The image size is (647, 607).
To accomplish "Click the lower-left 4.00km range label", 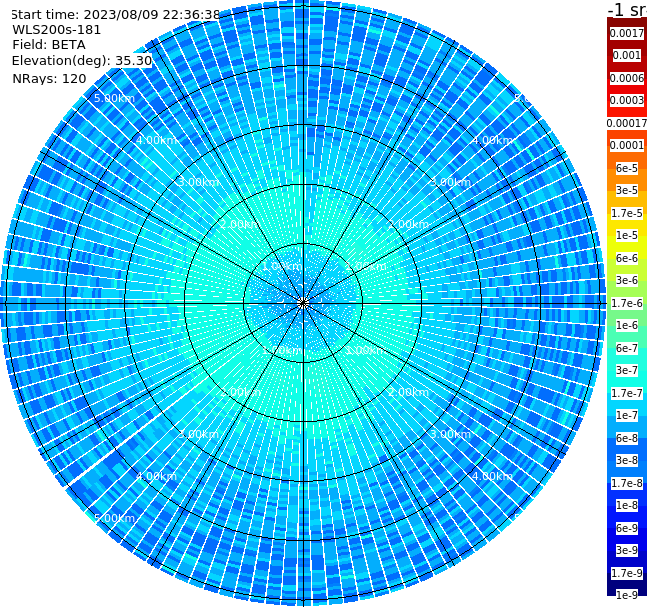I will (156, 476).
